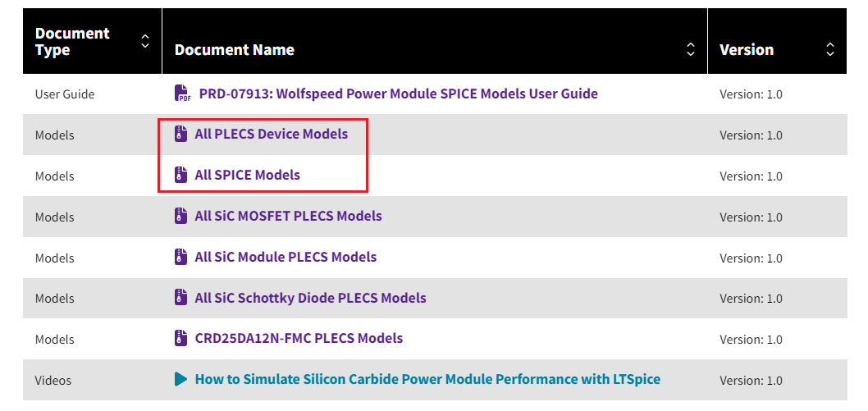Download All SiC Module PLECS Models
The height and width of the screenshot is (411, 868).
(x=286, y=257)
